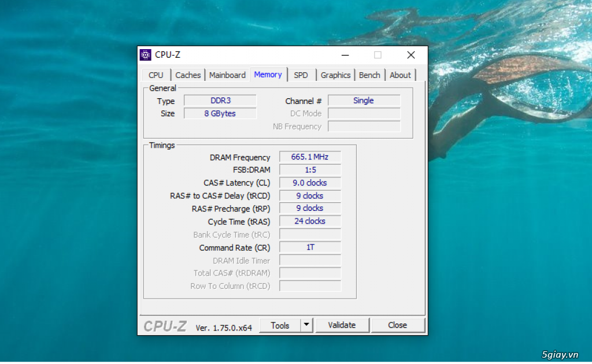This screenshot has height=364, width=592.
Task: Open the Graphics tab
Action: pos(336,75)
